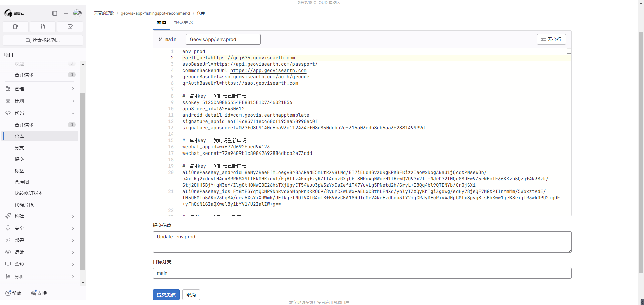Open the to-do list checkbox icon

(70, 27)
